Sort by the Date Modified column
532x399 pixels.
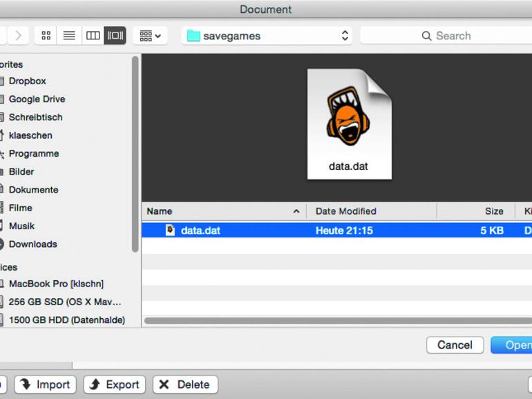[371, 211]
